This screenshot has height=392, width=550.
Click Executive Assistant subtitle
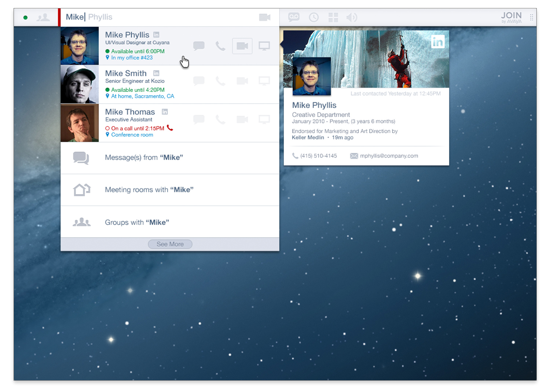[129, 119]
